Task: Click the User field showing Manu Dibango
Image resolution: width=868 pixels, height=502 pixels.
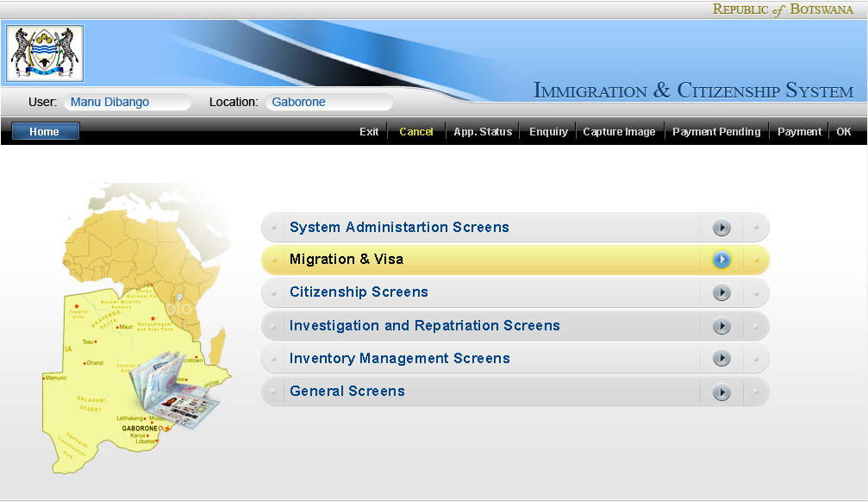Action: 127,102
